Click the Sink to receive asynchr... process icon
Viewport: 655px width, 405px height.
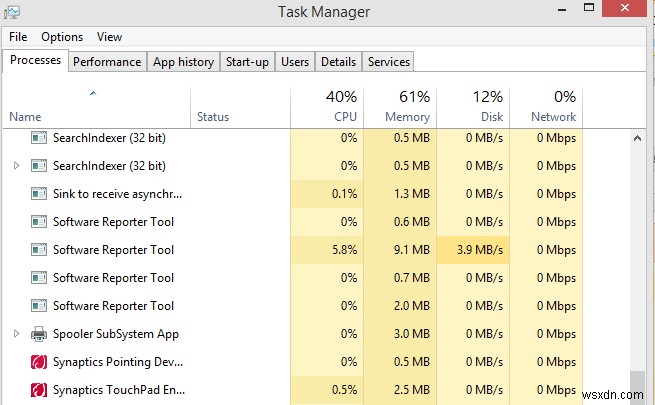coord(39,194)
